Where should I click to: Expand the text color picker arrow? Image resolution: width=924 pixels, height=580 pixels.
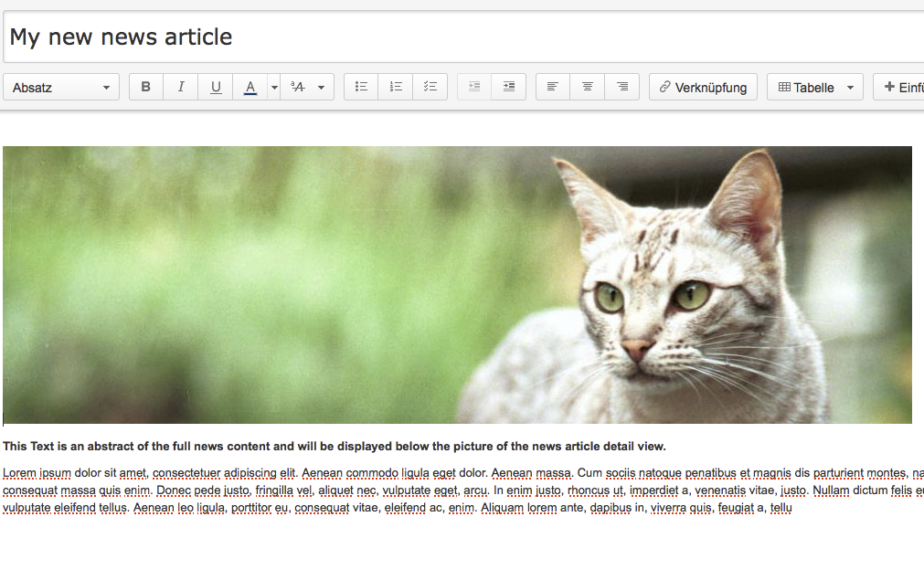(274, 88)
